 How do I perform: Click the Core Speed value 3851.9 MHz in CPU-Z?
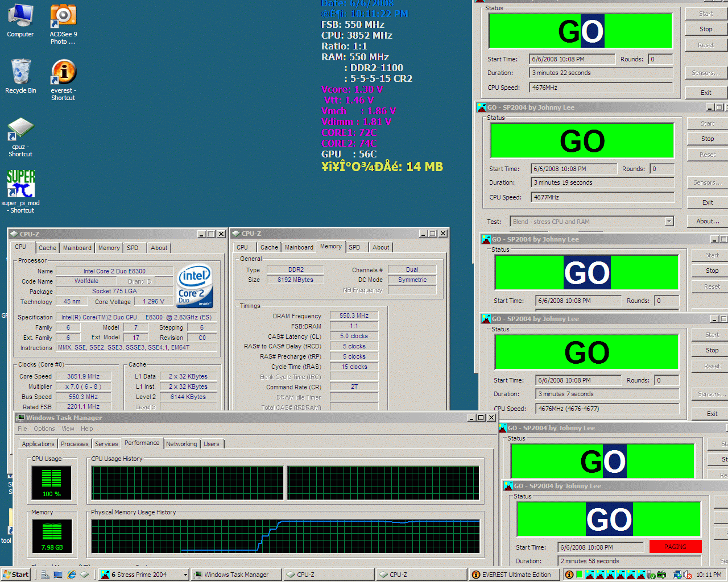tap(83, 376)
